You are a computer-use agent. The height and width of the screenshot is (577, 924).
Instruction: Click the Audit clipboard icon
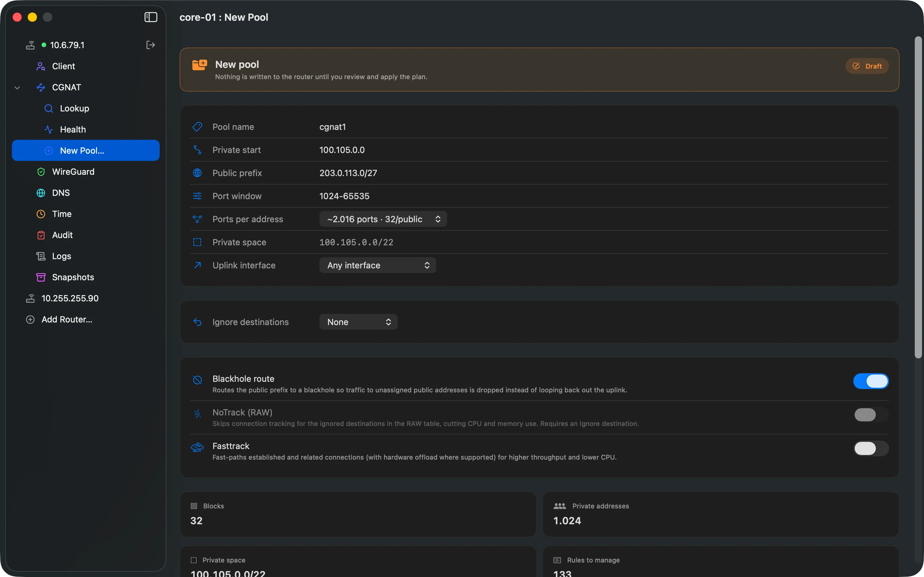pyautogui.click(x=41, y=235)
